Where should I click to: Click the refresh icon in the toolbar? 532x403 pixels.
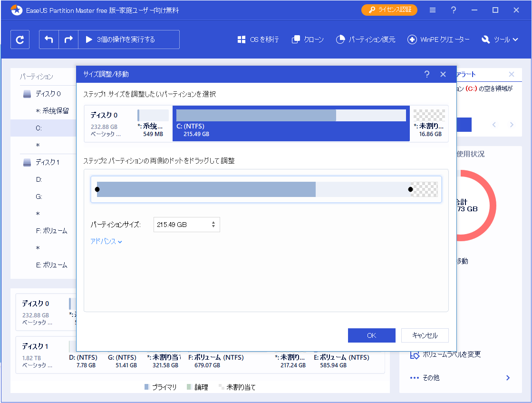click(x=20, y=39)
